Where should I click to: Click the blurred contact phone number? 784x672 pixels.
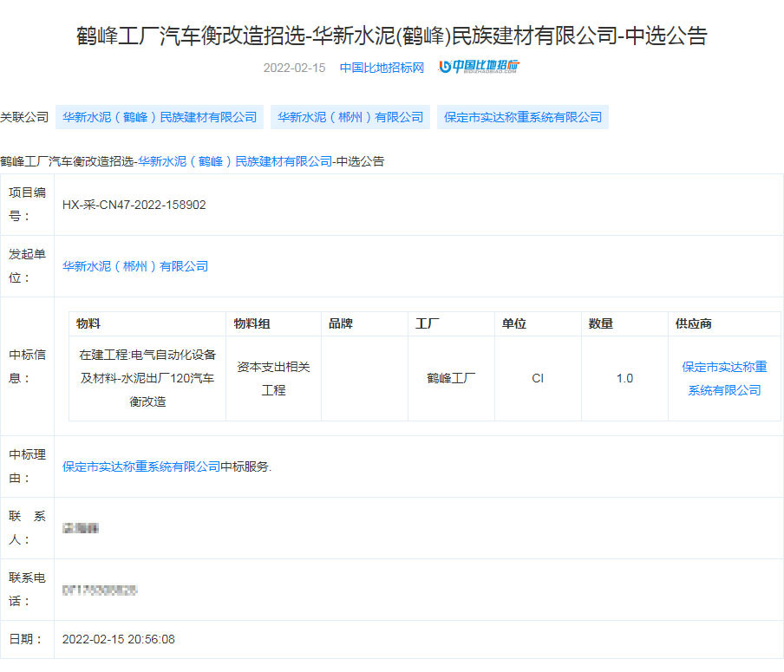(100, 590)
